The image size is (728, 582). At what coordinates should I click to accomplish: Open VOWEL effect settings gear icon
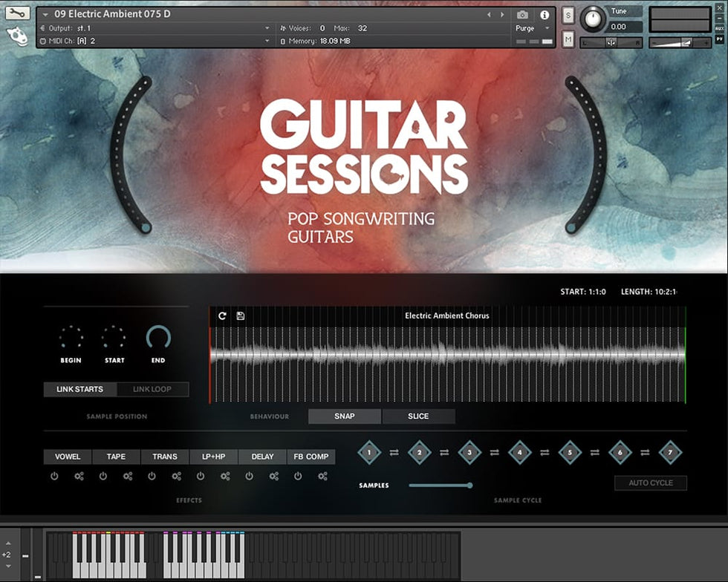(79, 476)
